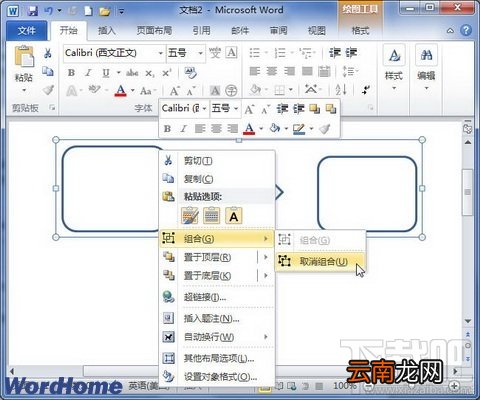Expand the Send to Back submenu arrow
This screenshot has height=400, width=480.
266,276
